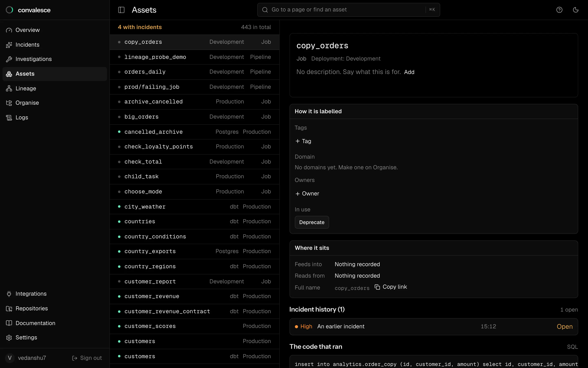Open the Assets menu item

(55, 74)
